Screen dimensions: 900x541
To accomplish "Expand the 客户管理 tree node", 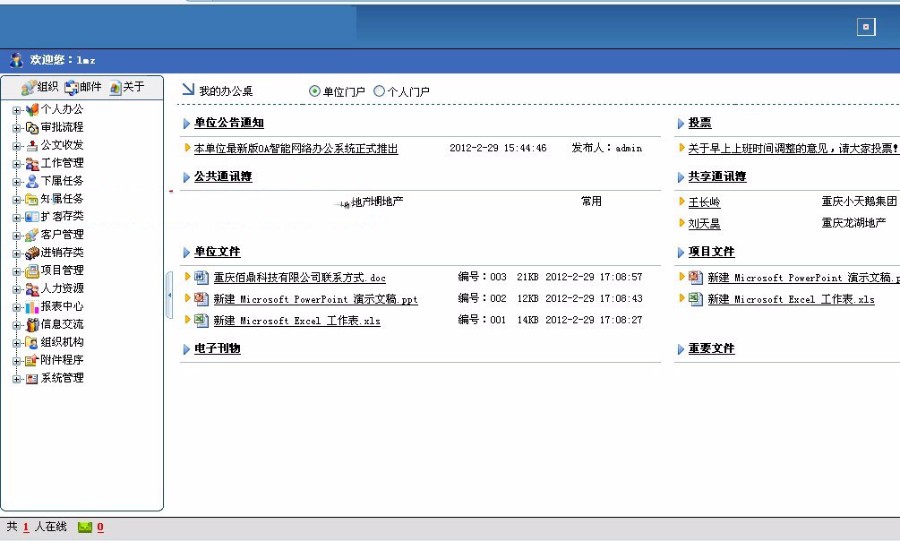I will pos(17,236).
